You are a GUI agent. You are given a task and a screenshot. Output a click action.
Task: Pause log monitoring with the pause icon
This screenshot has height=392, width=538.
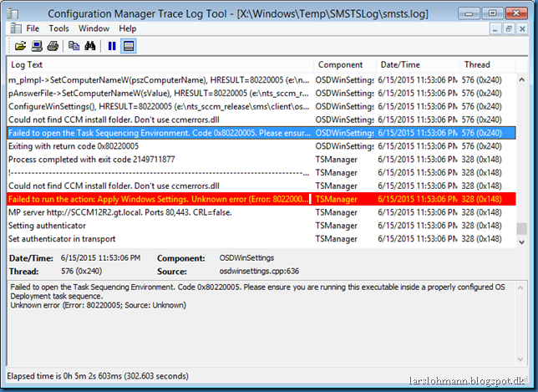coord(112,46)
